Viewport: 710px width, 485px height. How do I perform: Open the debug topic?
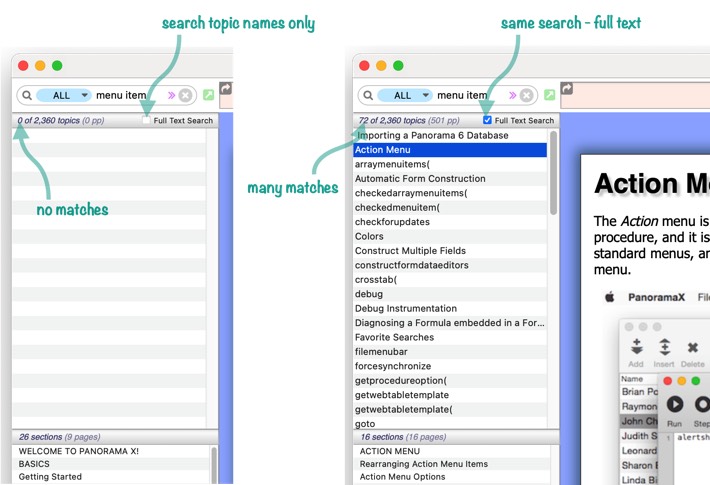click(x=450, y=294)
